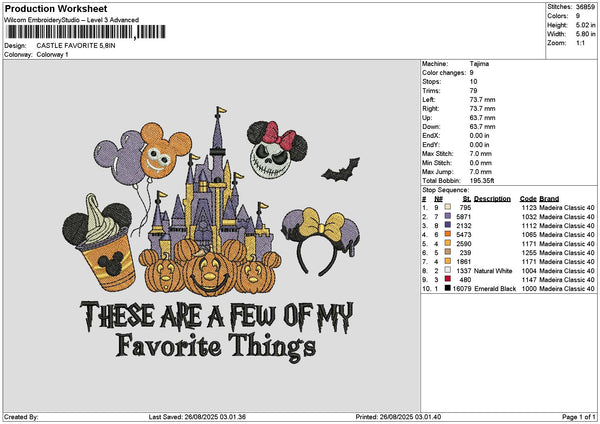Click the large center smiling pumpkin
600x424 pixels.
point(208,272)
